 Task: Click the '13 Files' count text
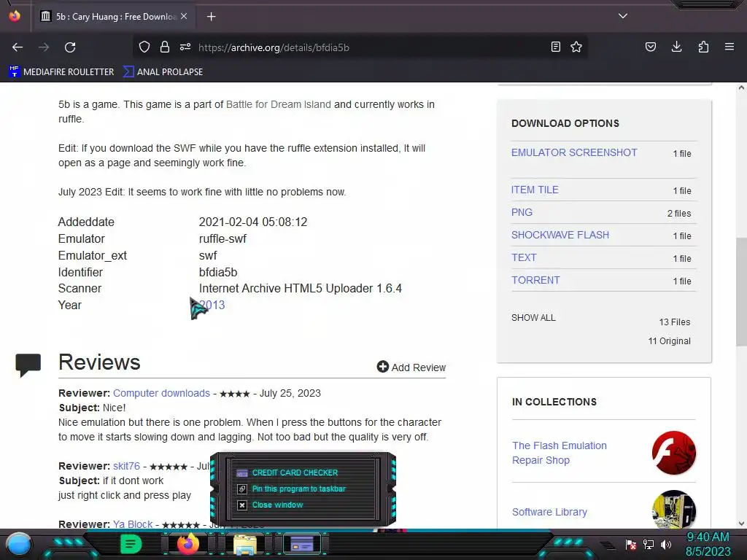(x=675, y=322)
